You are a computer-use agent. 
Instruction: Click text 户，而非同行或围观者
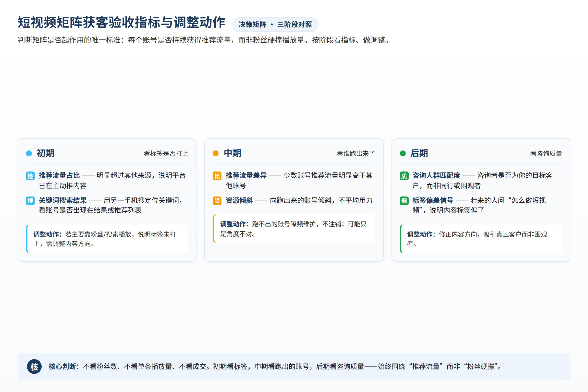pos(446,185)
